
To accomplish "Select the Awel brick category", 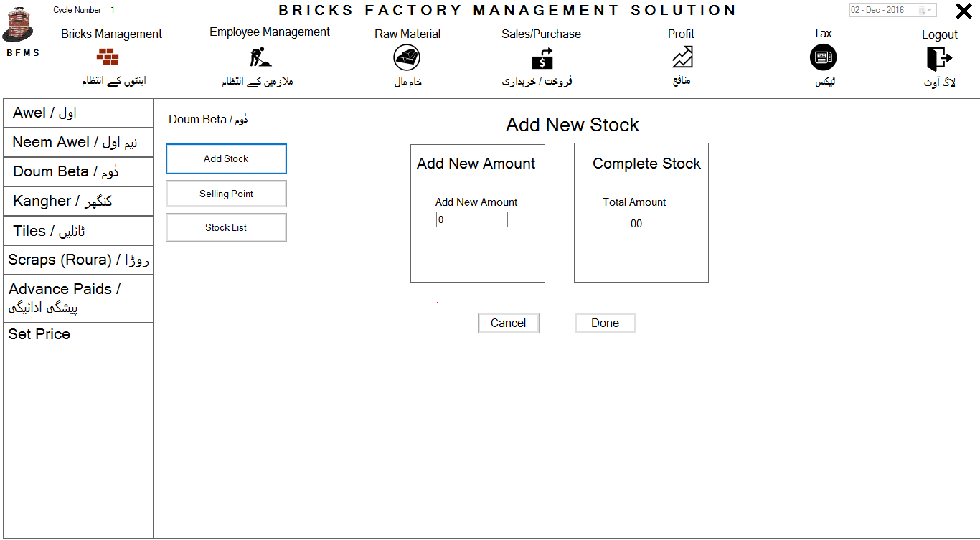I will 78,113.
